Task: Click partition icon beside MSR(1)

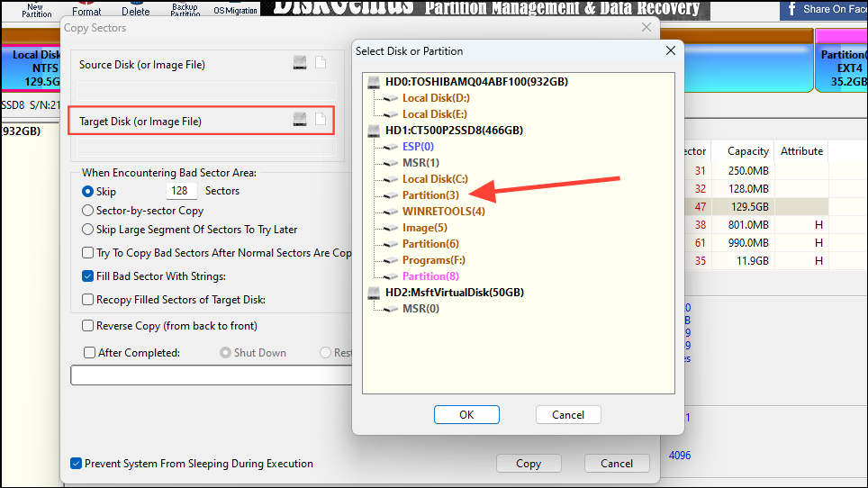Action: coord(391,163)
